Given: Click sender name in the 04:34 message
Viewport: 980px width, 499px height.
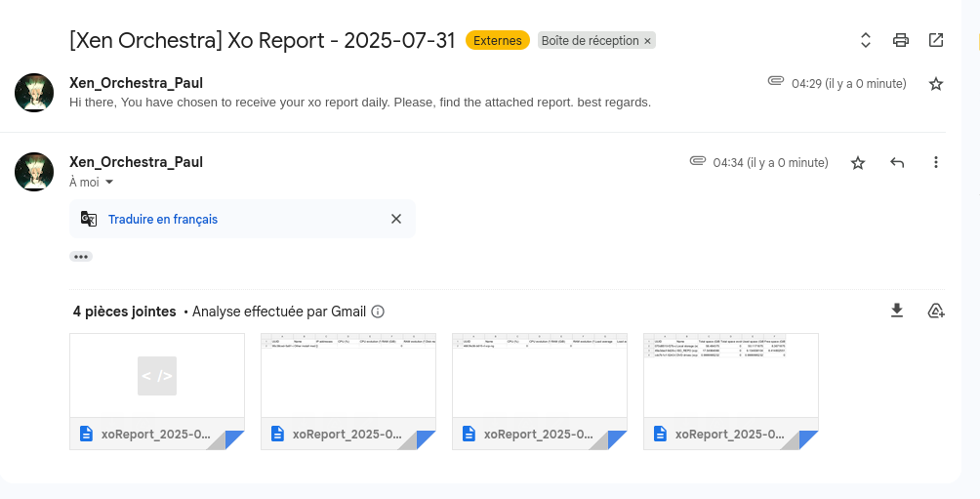Looking at the screenshot, I should coord(137,162).
